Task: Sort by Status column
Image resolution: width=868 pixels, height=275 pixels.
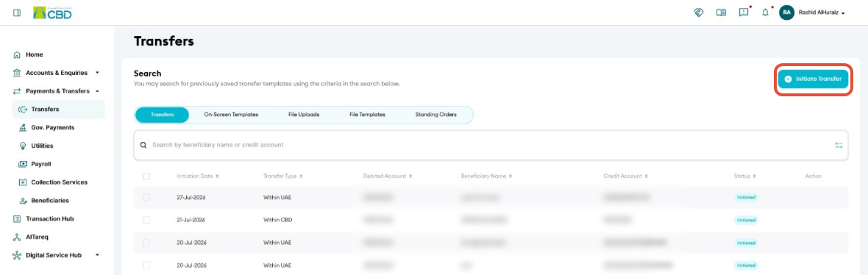Action: coord(744,176)
